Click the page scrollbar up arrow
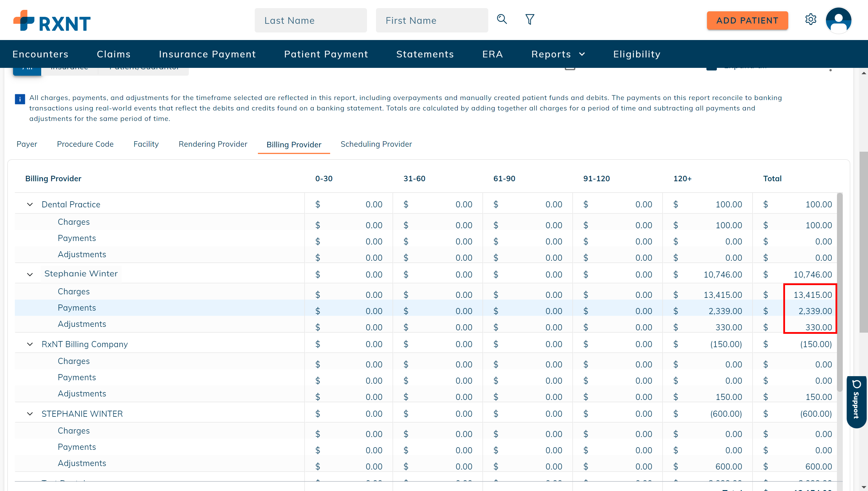 click(x=864, y=73)
